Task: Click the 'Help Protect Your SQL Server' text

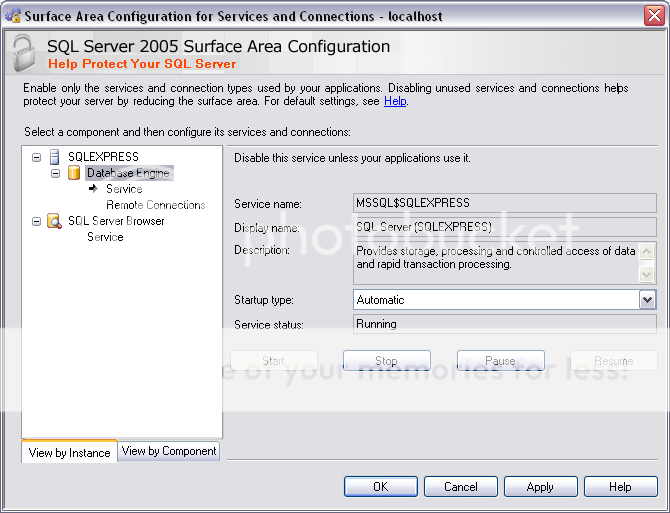Action: coord(142,64)
